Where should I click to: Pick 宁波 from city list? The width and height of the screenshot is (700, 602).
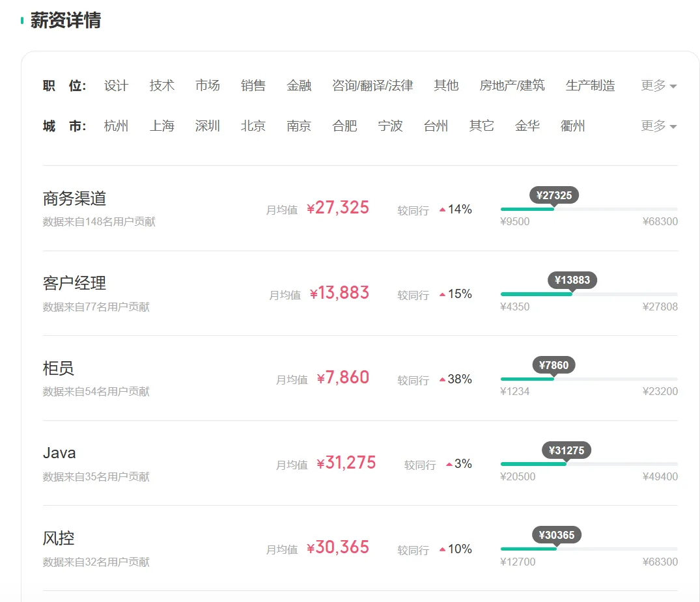(390, 126)
